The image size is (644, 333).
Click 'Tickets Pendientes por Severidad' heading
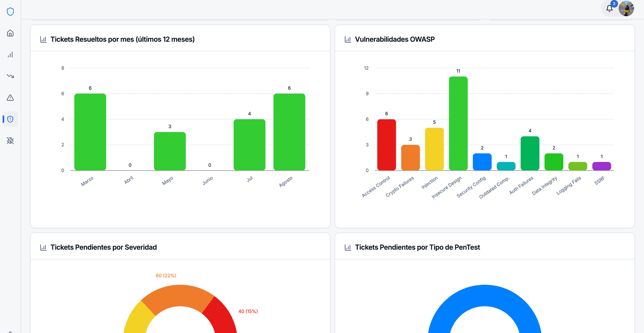[x=104, y=247]
